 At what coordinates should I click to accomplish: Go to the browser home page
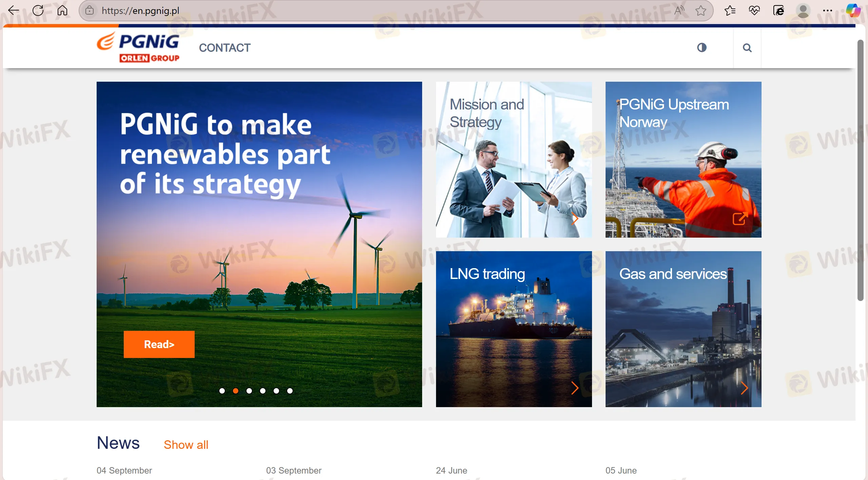click(x=62, y=10)
